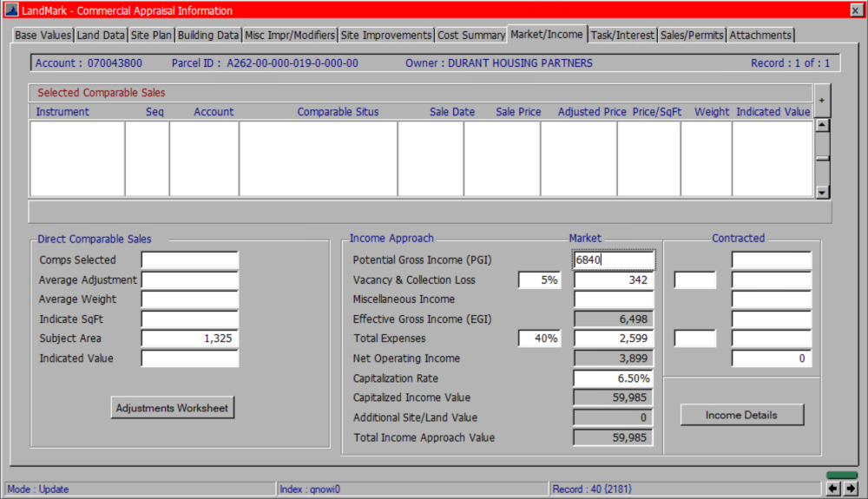Click the Contracted Total Expenses percent field

pyautogui.click(x=694, y=338)
